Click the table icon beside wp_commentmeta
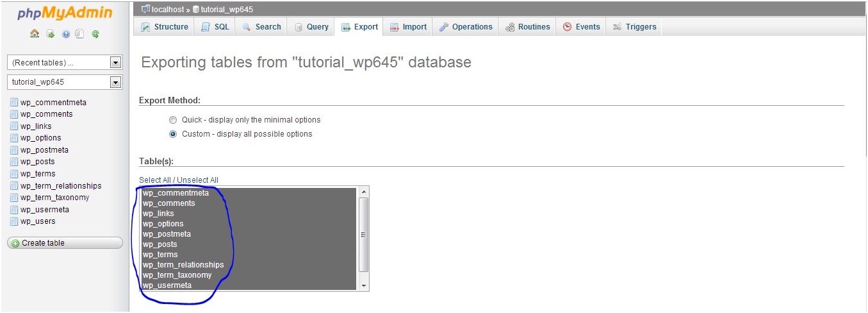This screenshot has width=868, height=313. 14,103
